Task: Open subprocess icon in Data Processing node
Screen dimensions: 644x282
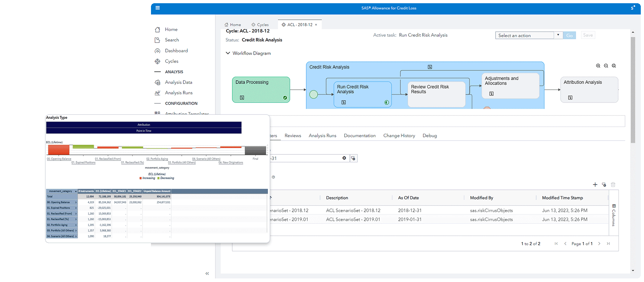Action: pyautogui.click(x=242, y=98)
